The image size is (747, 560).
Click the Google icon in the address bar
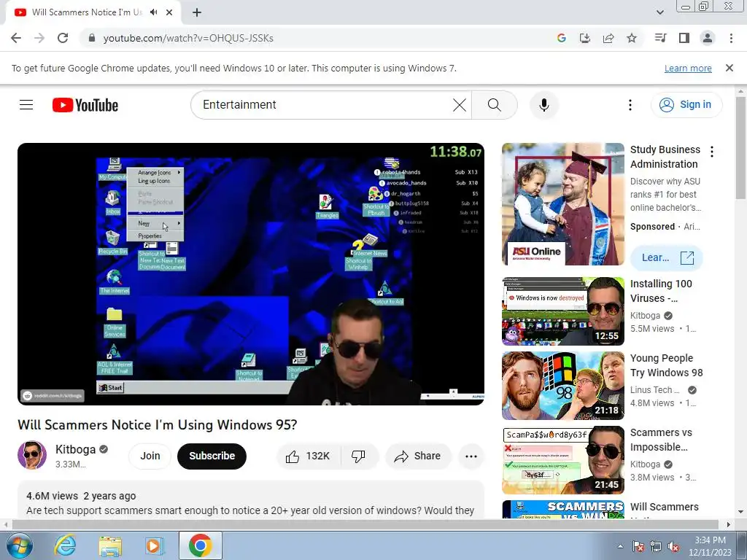561,38
